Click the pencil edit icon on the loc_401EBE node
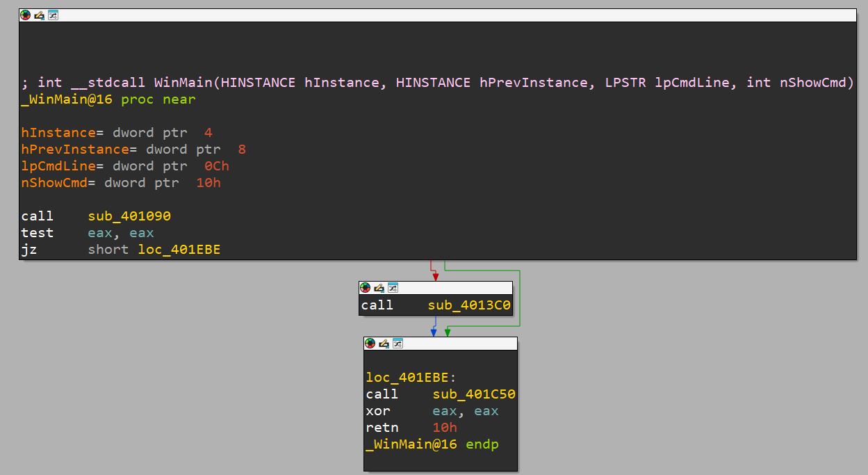 point(384,343)
